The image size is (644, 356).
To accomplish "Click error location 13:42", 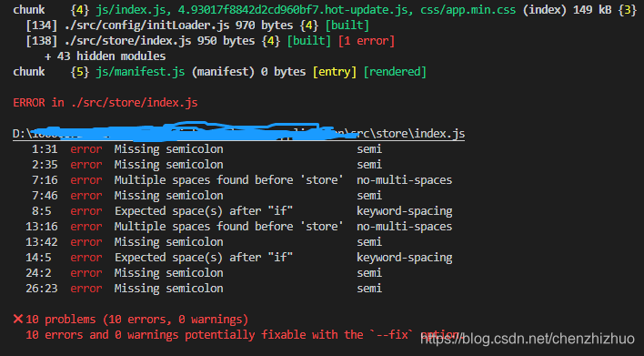I will (x=42, y=241).
